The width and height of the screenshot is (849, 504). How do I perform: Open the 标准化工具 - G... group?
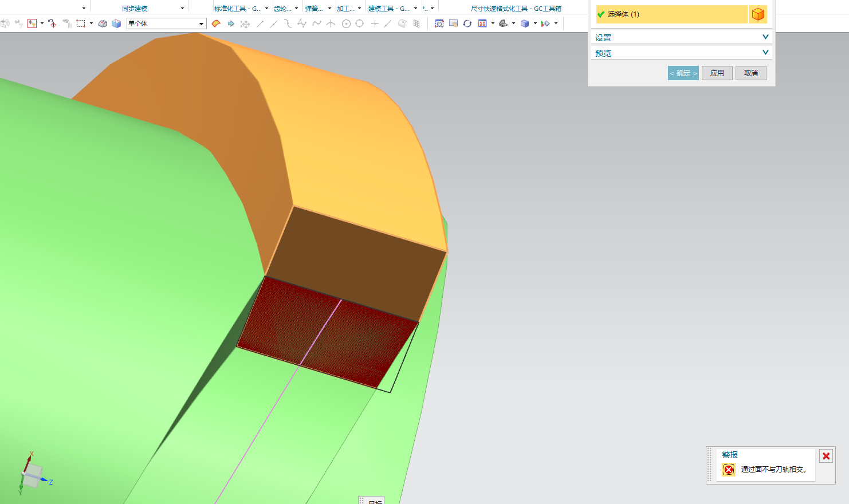[x=238, y=9]
